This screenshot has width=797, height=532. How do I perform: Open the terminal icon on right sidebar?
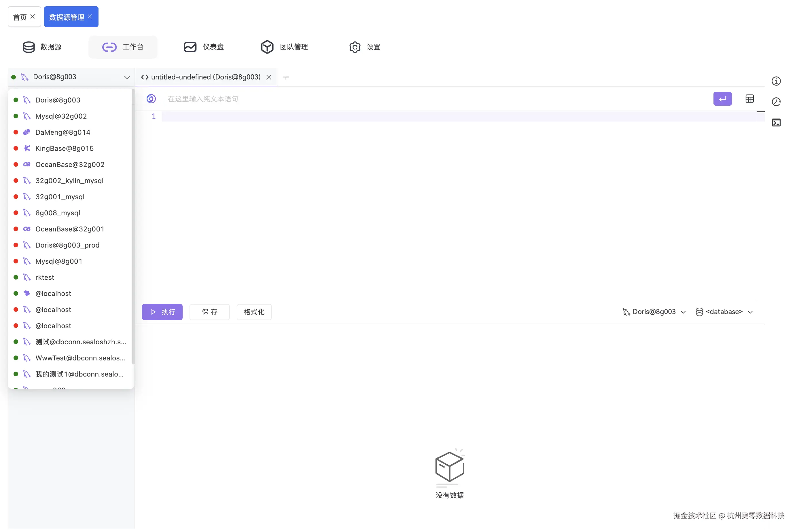click(777, 122)
